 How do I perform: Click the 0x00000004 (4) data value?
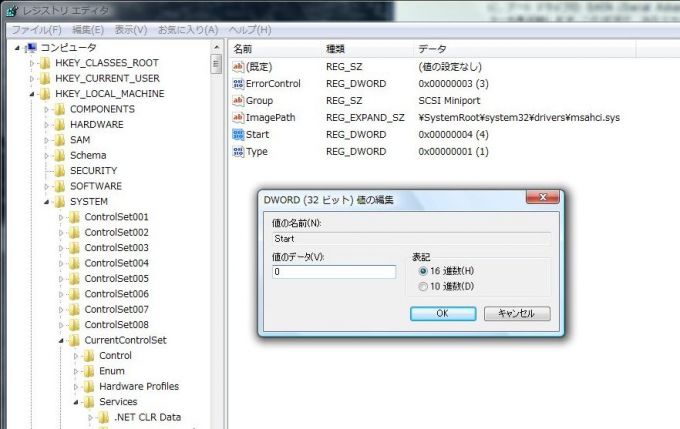453,134
